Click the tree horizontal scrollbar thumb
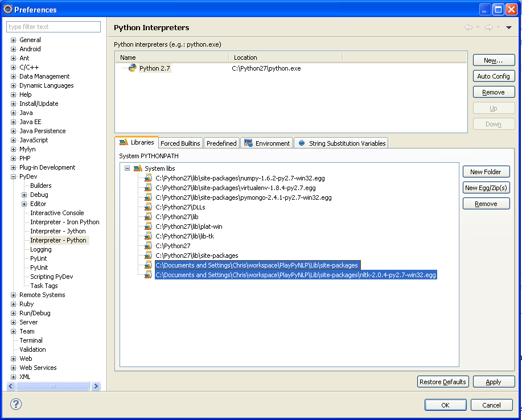Screen dimensions: 522x420 pos(53,386)
